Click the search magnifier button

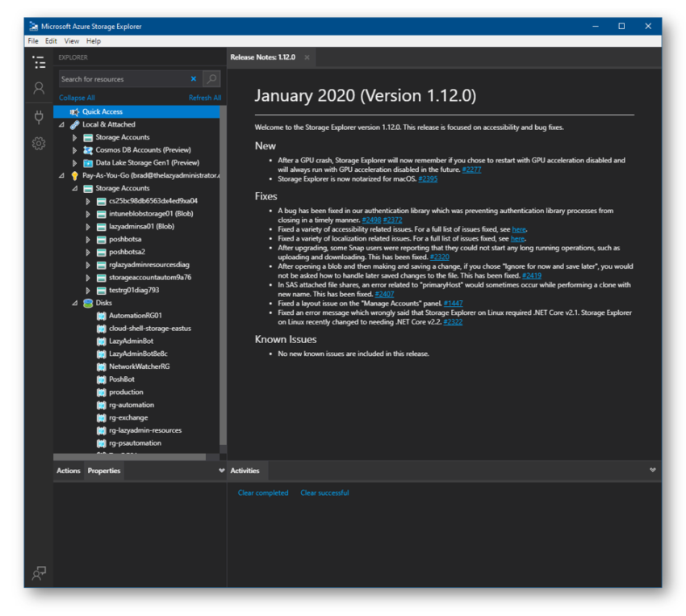tap(211, 79)
